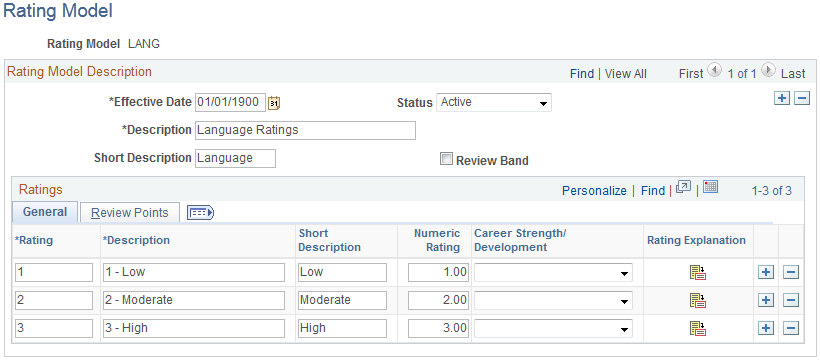Click the Personalize link
Image resolution: width=820 pixels, height=360 pixels.
tap(594, 190)
